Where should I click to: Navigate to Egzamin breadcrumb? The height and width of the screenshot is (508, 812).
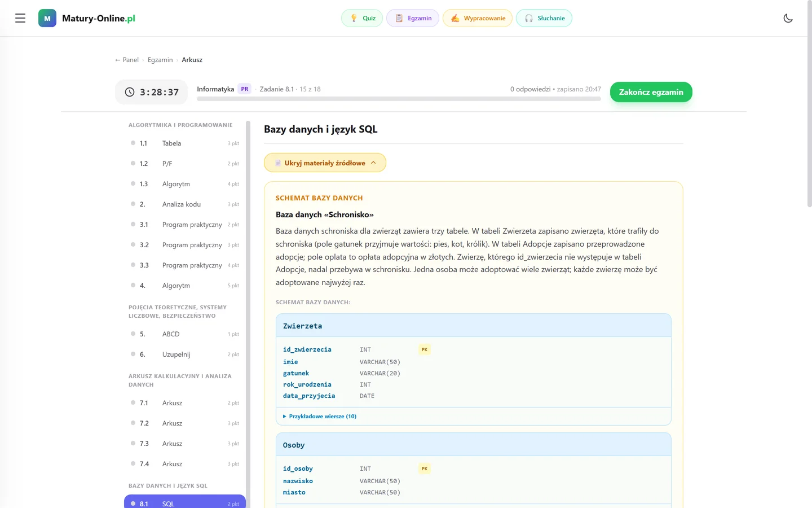point(160,60)
